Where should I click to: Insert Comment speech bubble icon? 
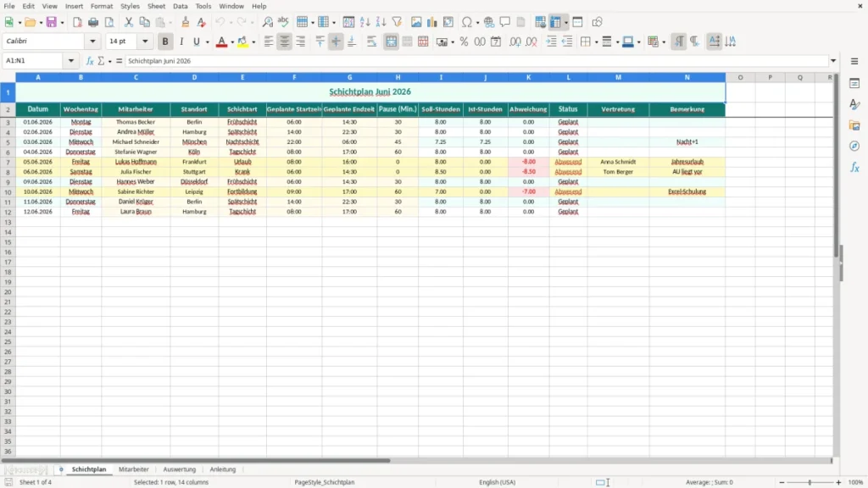[x=505, y=22]
